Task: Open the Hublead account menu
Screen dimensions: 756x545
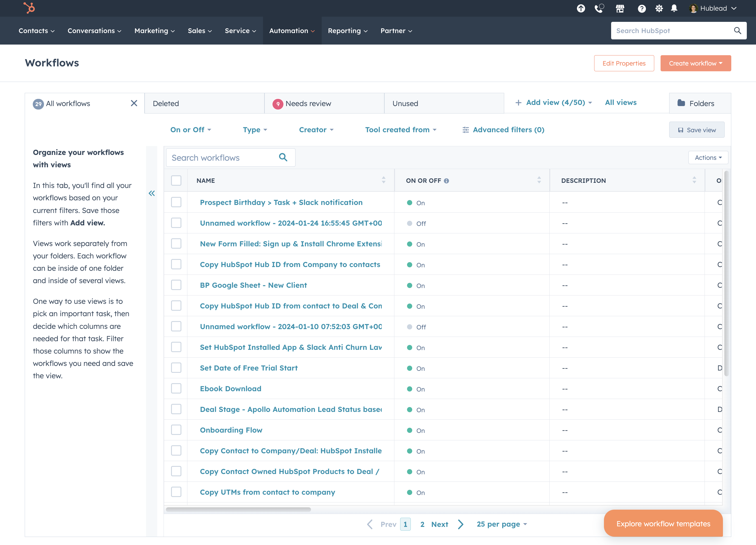Action: pyautogui.click(x=713, y=8)
